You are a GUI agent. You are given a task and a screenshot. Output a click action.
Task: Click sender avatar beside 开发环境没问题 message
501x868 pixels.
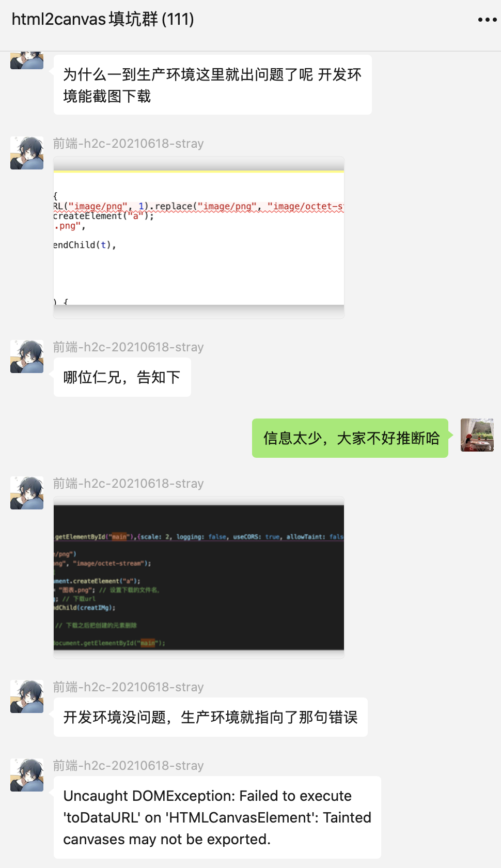coord(27,696)
